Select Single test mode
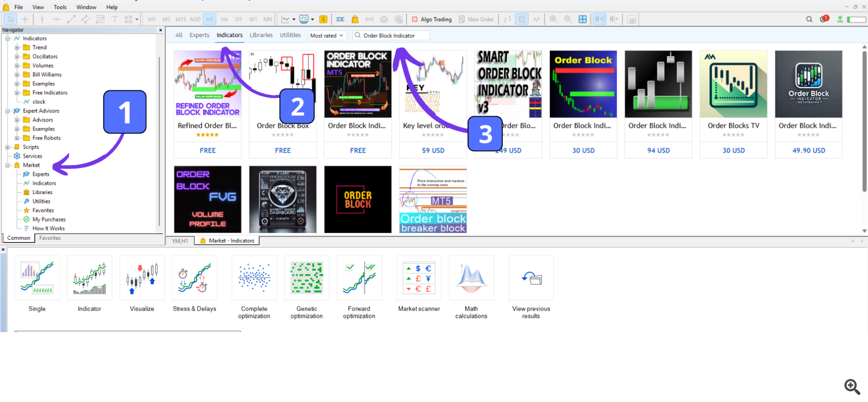 click(37, 285)
